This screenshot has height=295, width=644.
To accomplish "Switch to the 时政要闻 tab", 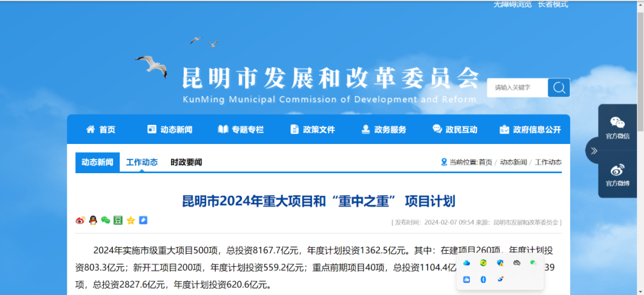I will (186, 162).
